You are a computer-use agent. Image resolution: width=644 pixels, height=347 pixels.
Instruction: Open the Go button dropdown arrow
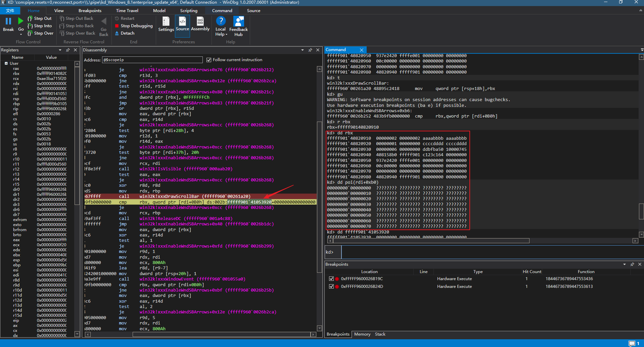[x=21, y=34]
